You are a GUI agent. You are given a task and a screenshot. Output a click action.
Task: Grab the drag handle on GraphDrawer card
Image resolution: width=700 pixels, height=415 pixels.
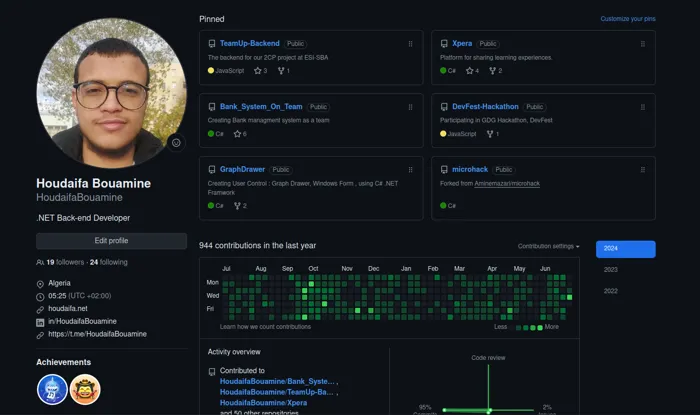point(410,170)
